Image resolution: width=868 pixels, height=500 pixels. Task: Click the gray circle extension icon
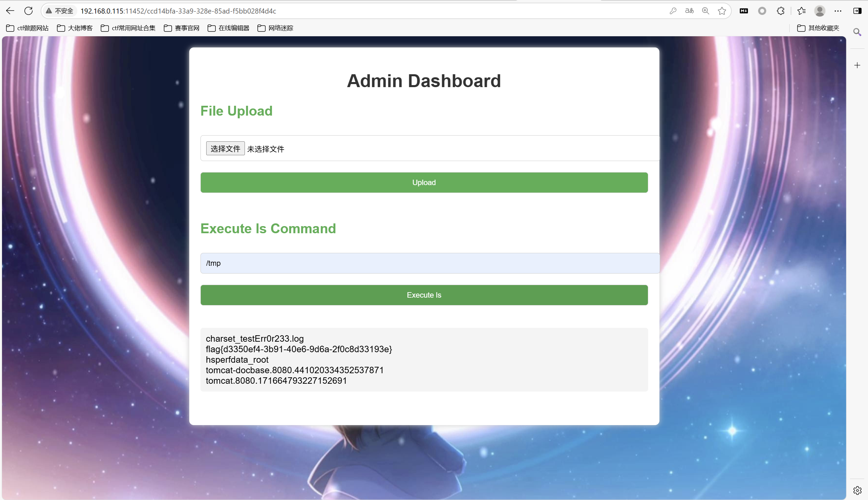762,11
